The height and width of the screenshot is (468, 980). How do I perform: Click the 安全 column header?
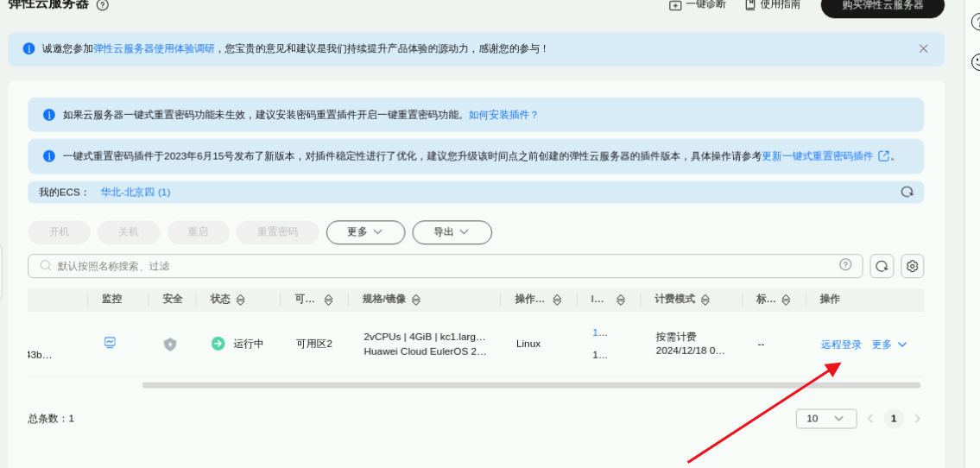coord(173,299)
